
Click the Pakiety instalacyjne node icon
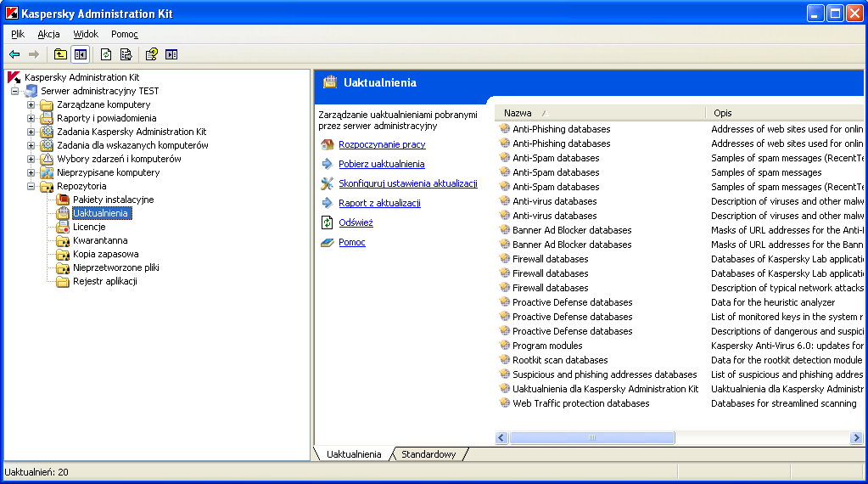[63, 200]
